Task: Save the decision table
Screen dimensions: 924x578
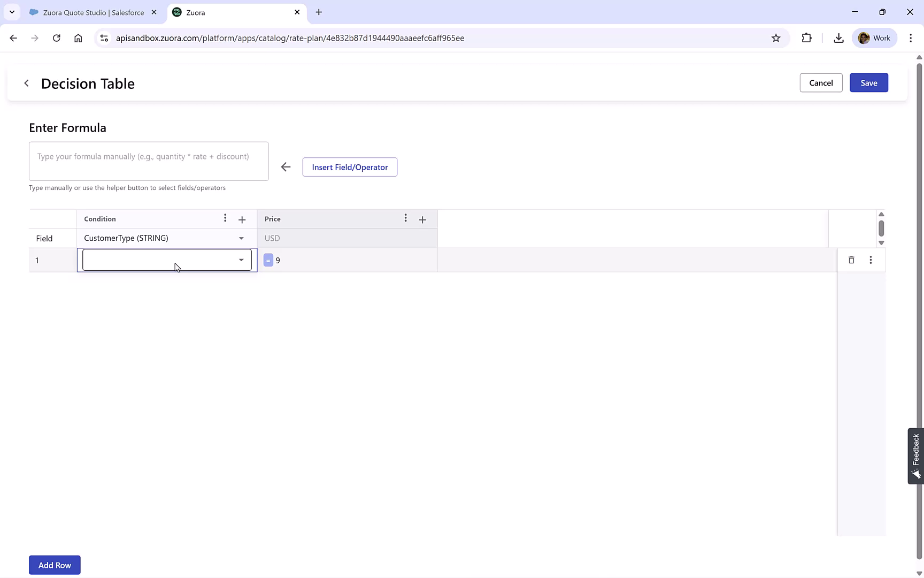Action: point(868,82)
